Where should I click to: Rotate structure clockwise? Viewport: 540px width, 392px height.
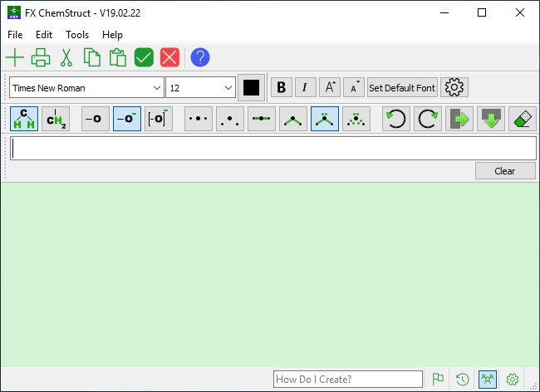tap(428, 119)
